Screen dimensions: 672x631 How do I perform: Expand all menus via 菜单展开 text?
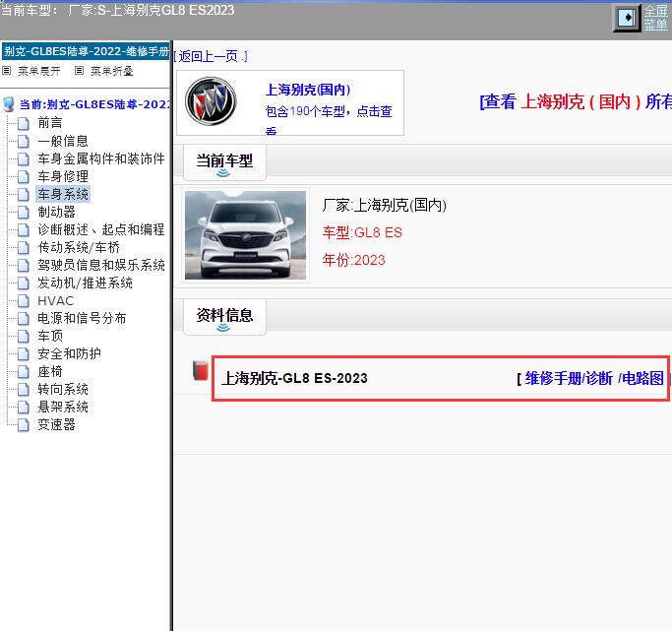pyautogui.click(x=39, y=71)
